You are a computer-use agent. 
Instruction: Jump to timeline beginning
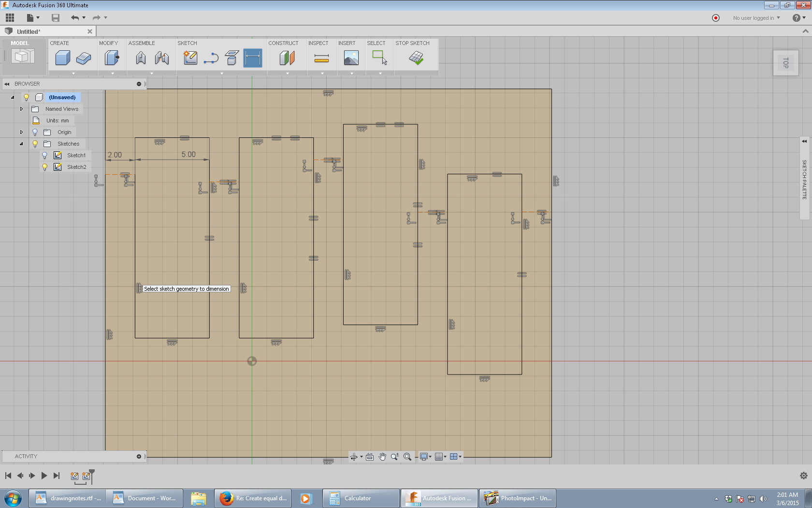point(8,476)
